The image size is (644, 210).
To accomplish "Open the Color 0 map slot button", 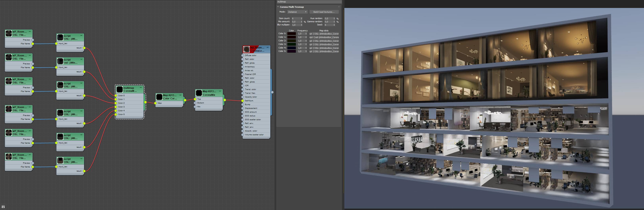I will (324, 34).
